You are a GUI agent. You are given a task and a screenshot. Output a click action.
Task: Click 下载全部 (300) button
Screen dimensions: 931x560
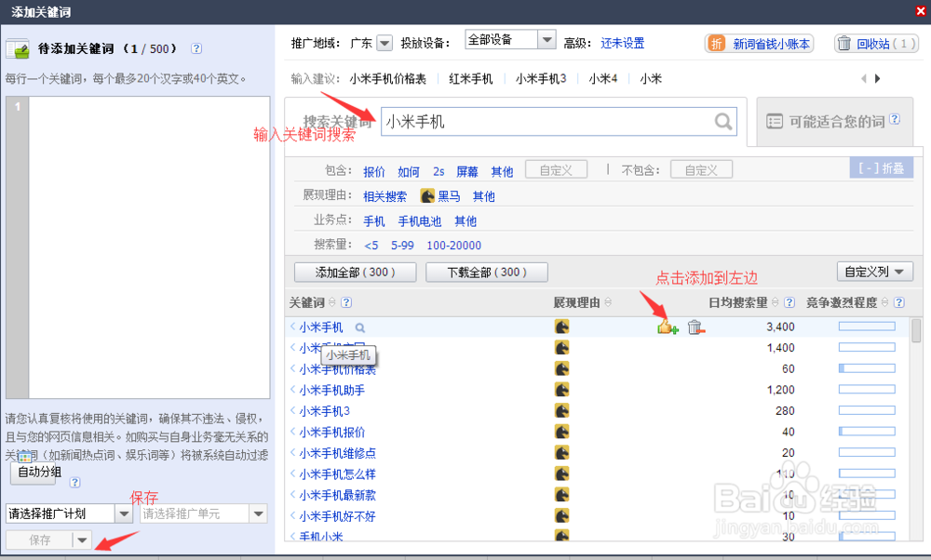point(487,273)
